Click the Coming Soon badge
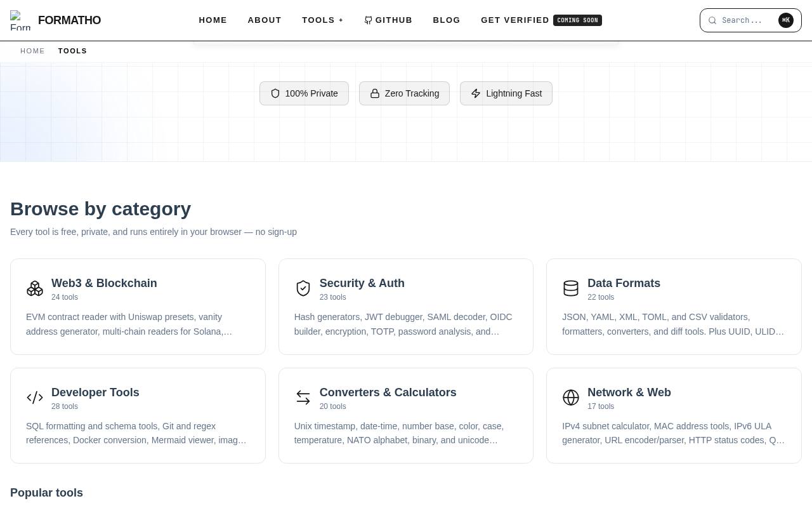 [577, 20]
